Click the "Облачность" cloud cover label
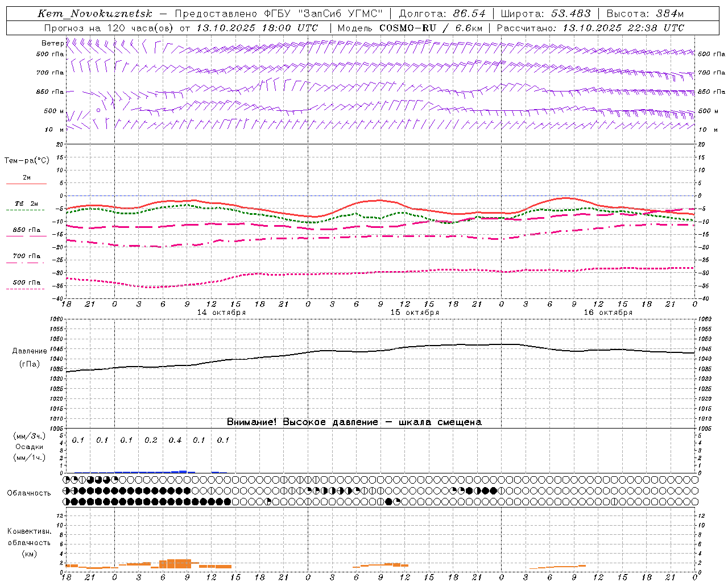This screenshot has height=582, width=728. [29, 493]
